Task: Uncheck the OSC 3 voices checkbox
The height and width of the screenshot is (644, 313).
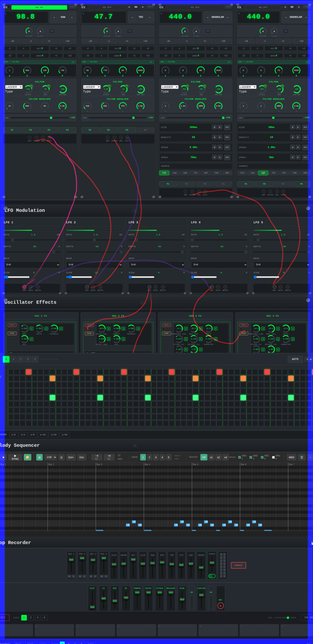Action: pos(262,457)
